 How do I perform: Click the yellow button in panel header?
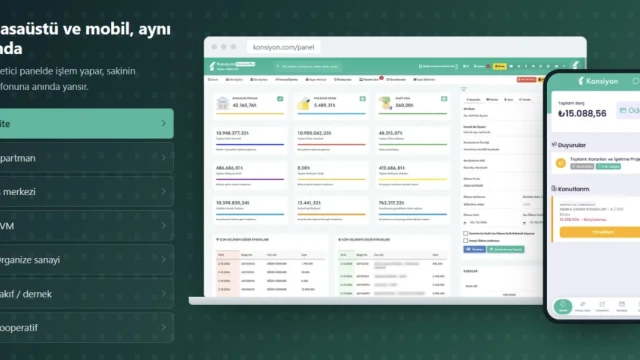pos(500,66)
